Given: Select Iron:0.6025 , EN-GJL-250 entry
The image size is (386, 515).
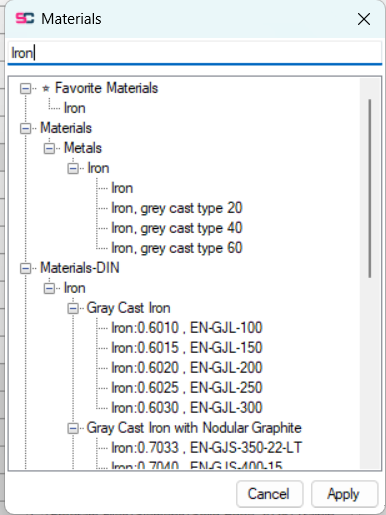Looking at the screenshot, I should coord(187,388).
